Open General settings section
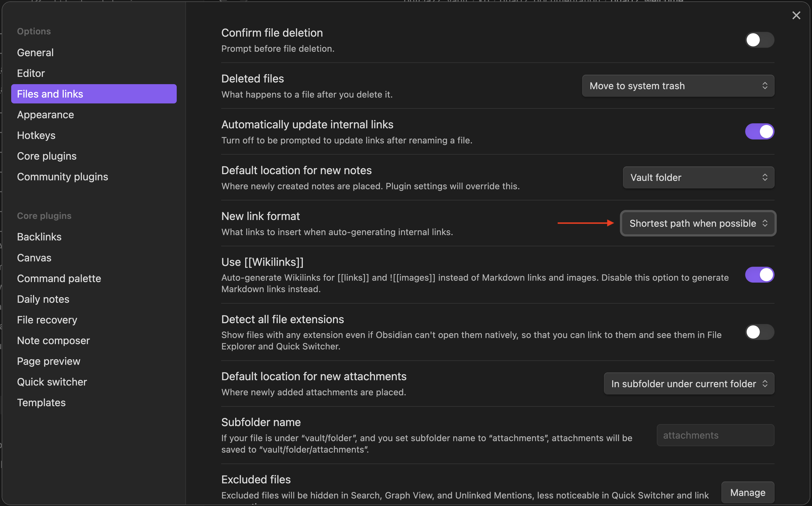Viewport: 812px width, 506px height. coord(35,53)
